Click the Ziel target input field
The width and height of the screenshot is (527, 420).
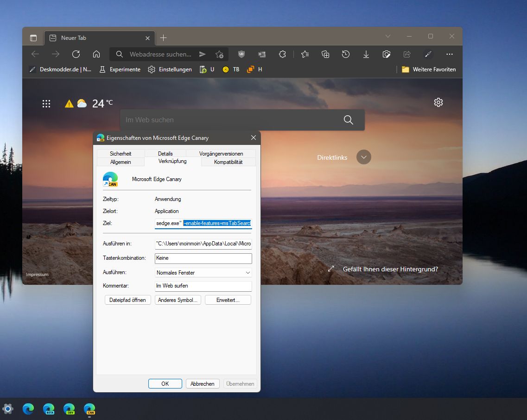tap(203, 223)
